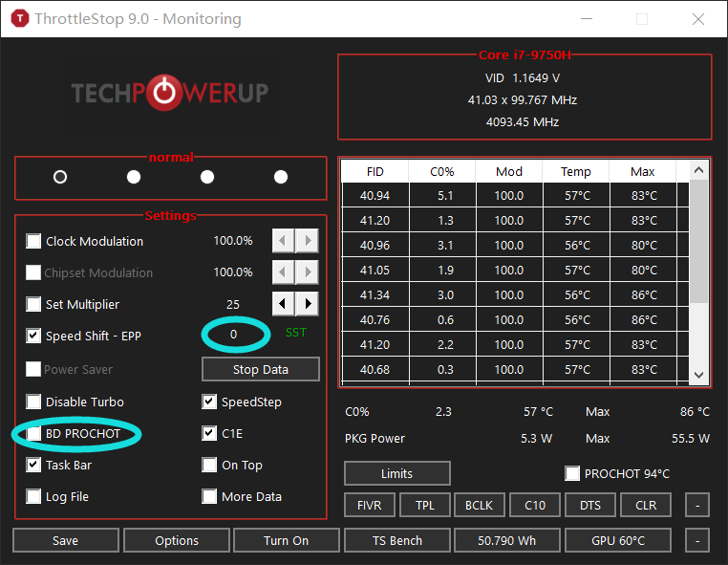Tick the PROCHOT 94°C checkbox
This screenshot has height=565, width=728.
(x=572, y=474)
